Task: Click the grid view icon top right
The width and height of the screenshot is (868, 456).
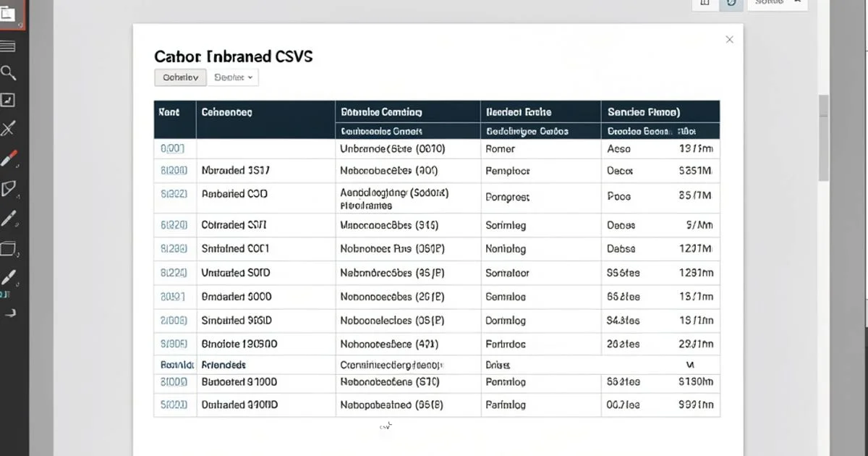Action: click(x=705, y=4)
